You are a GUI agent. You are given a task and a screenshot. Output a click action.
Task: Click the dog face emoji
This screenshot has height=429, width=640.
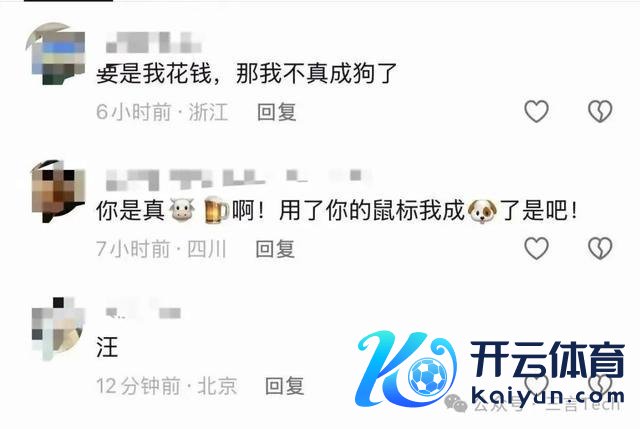point(482,211)
